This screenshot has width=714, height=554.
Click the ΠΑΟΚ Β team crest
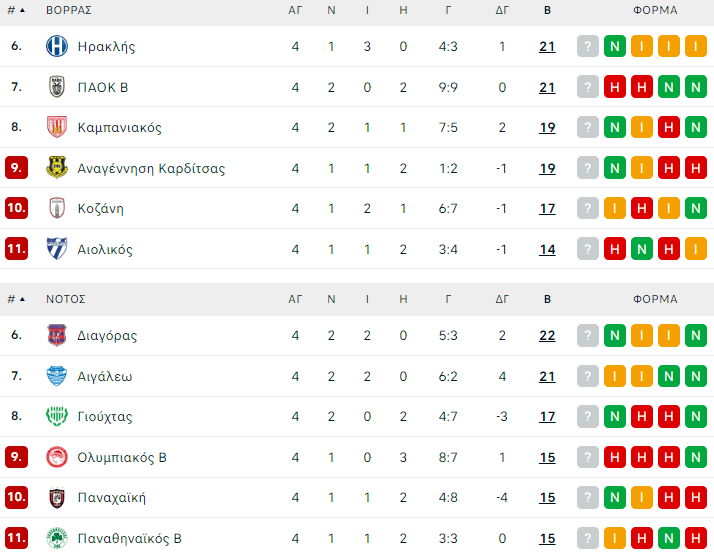point(56,87)
